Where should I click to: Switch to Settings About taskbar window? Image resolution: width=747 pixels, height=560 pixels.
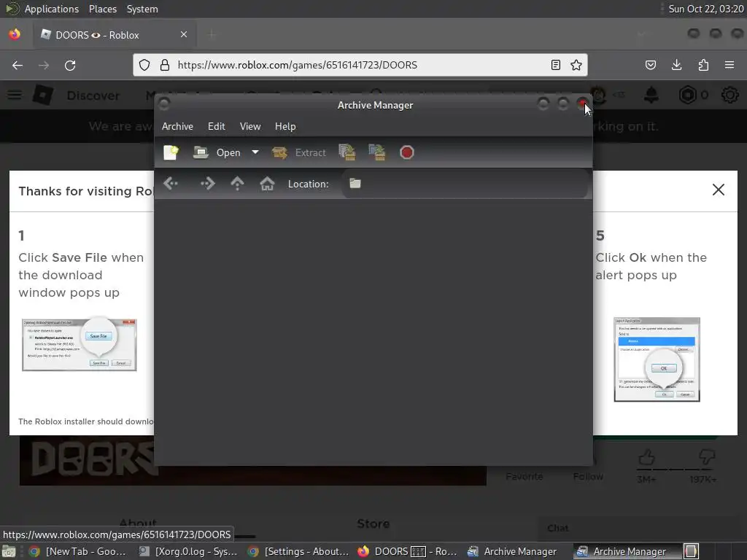click(298, 551)
